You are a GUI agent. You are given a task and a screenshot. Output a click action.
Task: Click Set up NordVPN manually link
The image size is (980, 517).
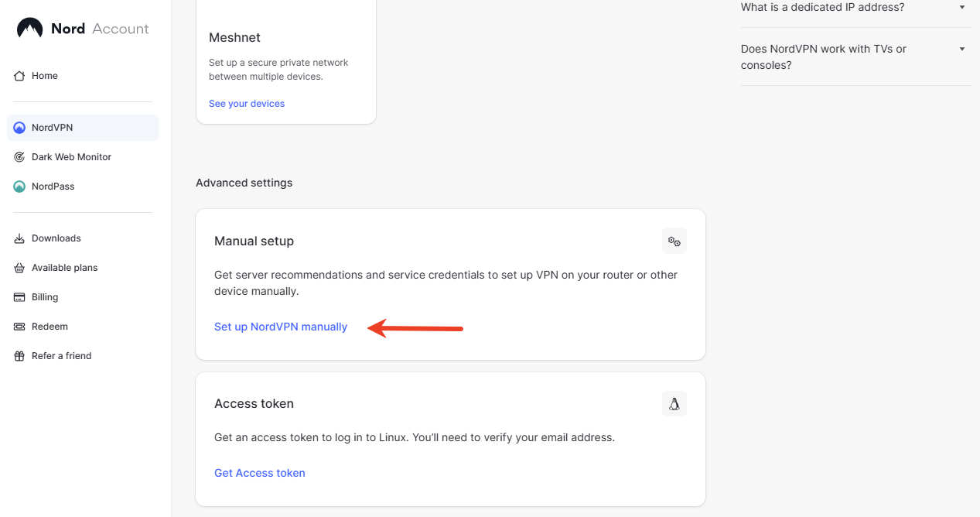click(281, 327)
